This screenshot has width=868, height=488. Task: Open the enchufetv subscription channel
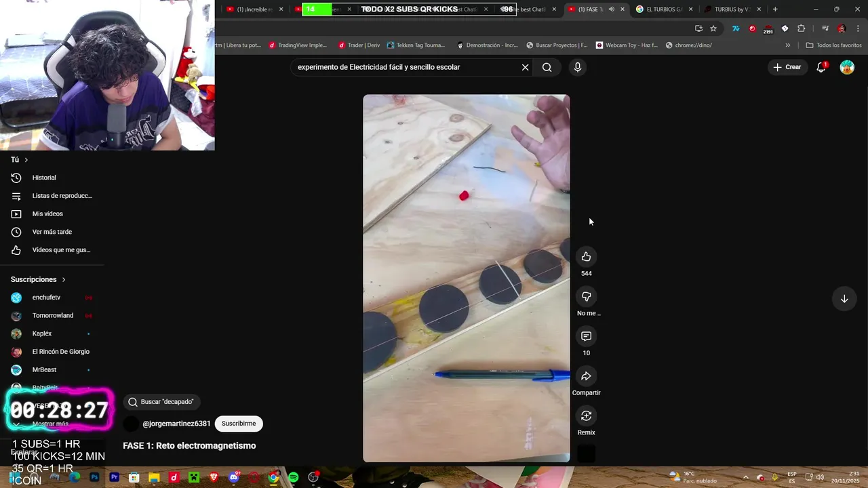[52, 298]
